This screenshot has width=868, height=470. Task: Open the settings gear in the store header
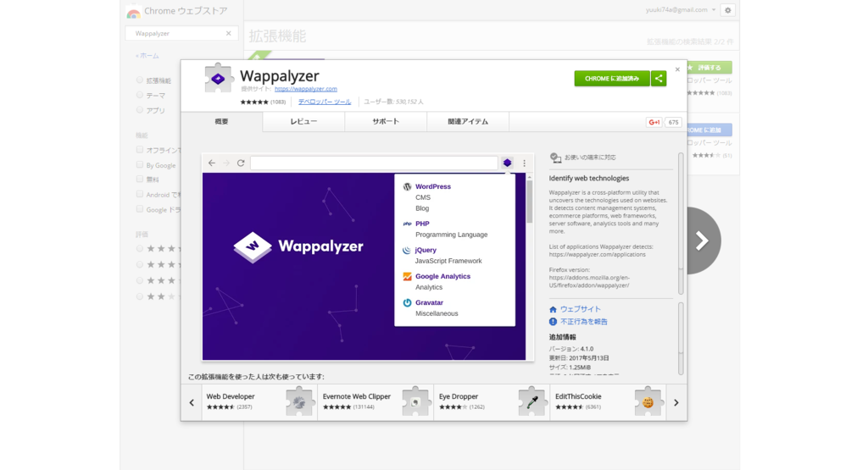click(728, 10)
